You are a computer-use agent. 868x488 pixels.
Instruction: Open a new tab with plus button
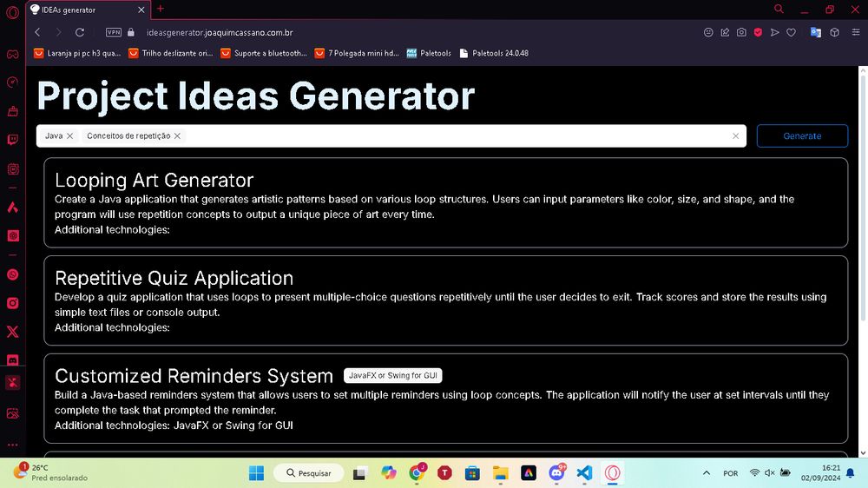coord(161,9)
